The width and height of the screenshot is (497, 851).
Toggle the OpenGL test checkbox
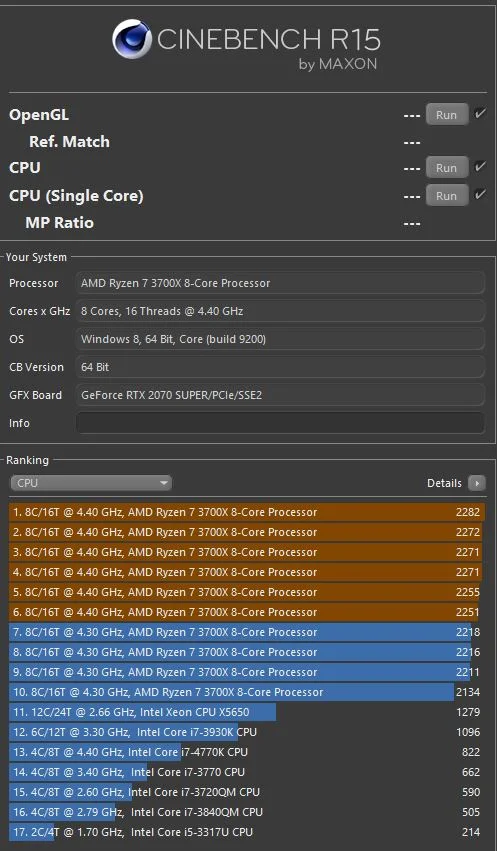point(480,114)
